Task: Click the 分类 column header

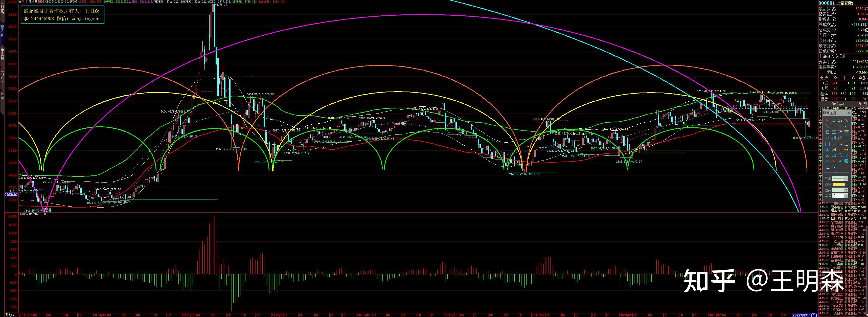Action: pyautogui.click(x=825, y=78)
